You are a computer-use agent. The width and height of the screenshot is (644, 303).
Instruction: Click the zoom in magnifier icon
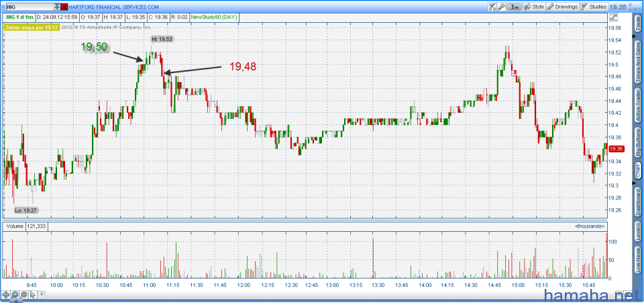coord(15,294)
